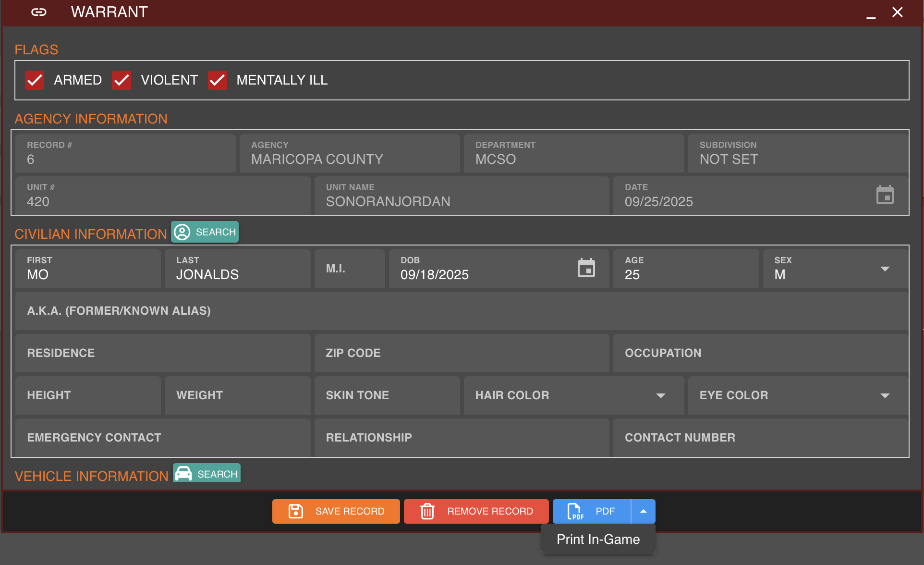Uncheck the VIOLENT flag checkbox
924x565 pixels.
click(122, 80)
